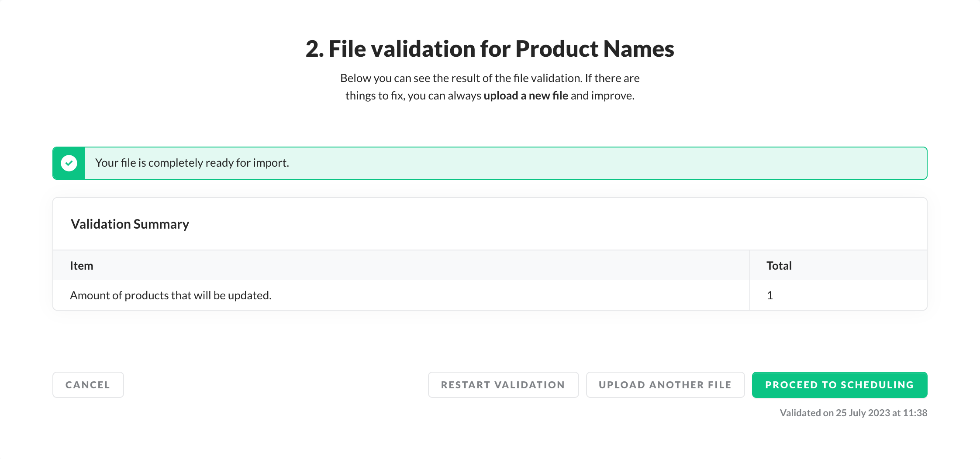This screenshot has width=980, height=459.
Task: Click 'Product Names' in the page title
Action: pyautogui.click(x=594, y=48)
